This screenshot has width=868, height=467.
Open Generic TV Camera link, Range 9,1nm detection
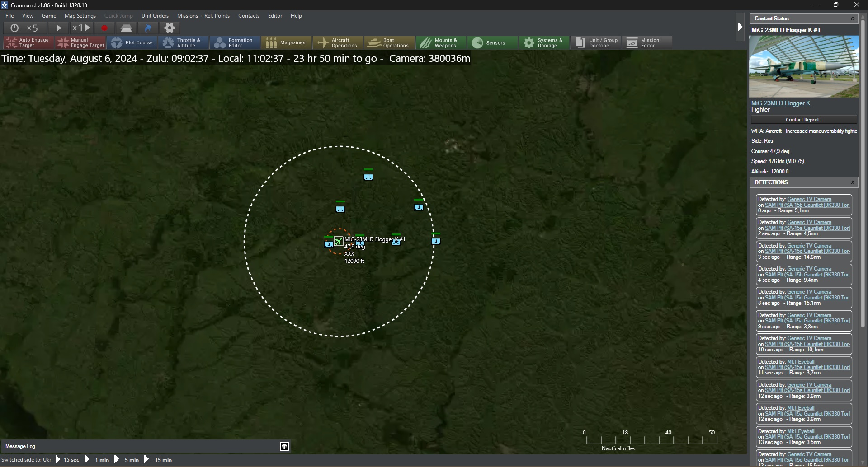pyautogui.click(x=809, y=199)
